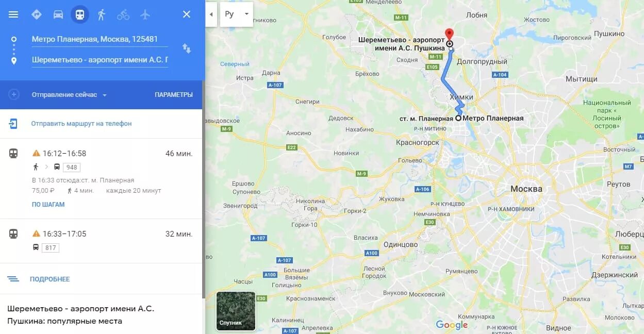
Task: Edit the Метро Планерная origin field
Action: (100, 39)
